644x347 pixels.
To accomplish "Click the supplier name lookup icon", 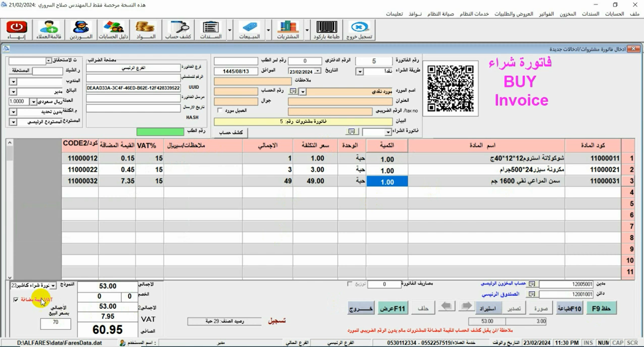I will click(x=293, y=91).
